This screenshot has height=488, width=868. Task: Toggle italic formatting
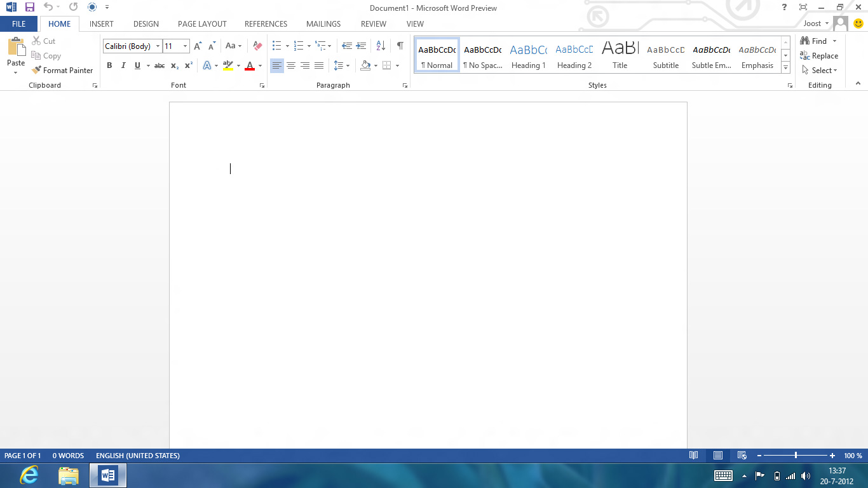pyautogui.click(x=123, y=65)
